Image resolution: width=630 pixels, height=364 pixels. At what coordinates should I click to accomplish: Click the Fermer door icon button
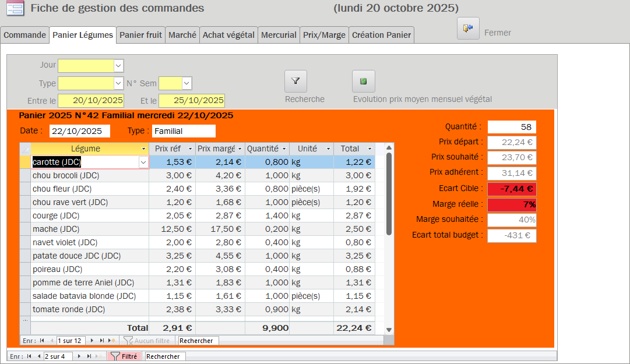pyautogui.click(x=468, y=29)
